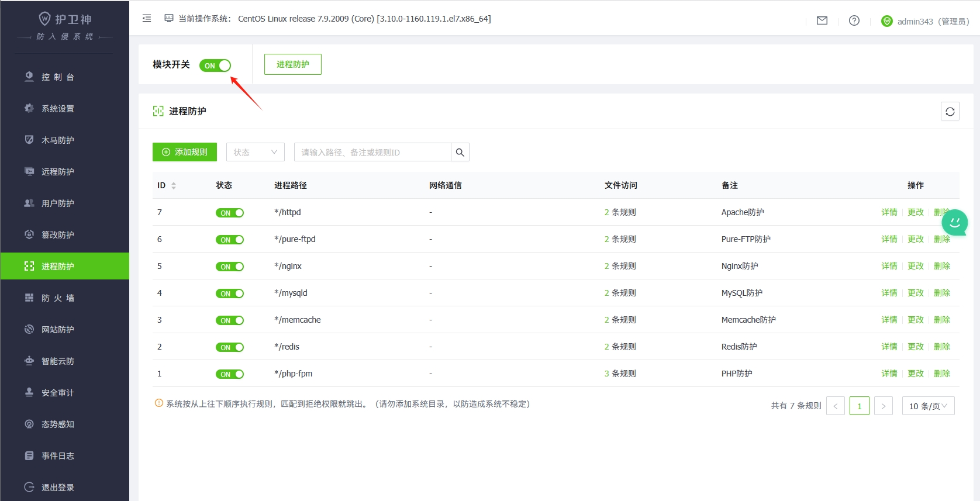Open the 状态 filter dropdown

point(256,152)
